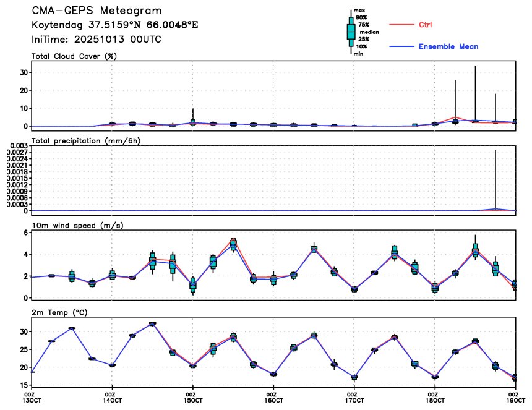The height and width of the screenshot is (410, 532).
Task: Click the '00Z 16OCT' axis label
Action: (274, 398)
